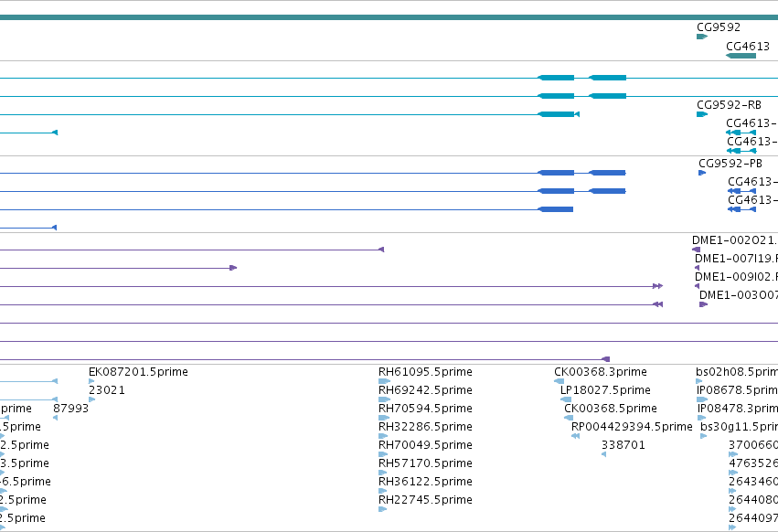Click the LP18027.5prime EST label
This screenshot has width=778, height=532.
click(x=605, y=390)
